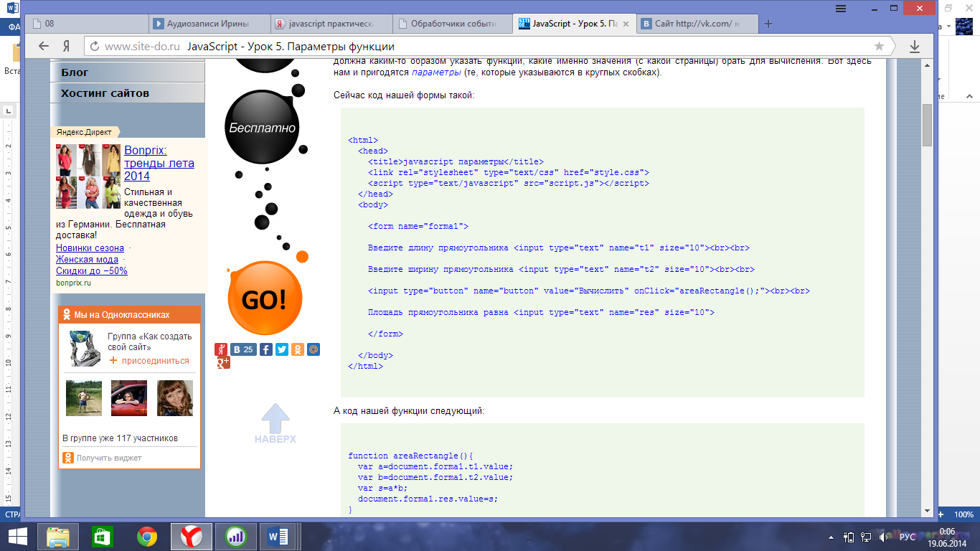Switch to Аудиозаписи Ирины tab
The image size is (980, 551).
tap(209, 24)
